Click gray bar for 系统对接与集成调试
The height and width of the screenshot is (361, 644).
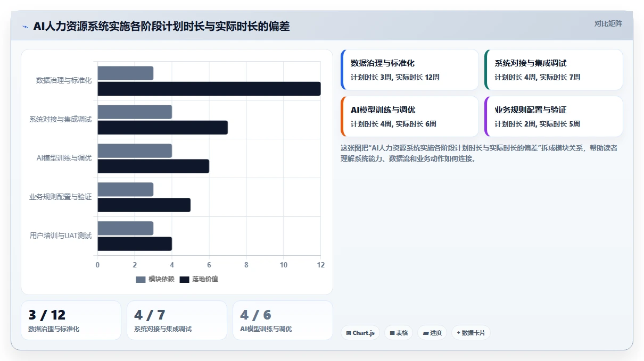(135, 112)
